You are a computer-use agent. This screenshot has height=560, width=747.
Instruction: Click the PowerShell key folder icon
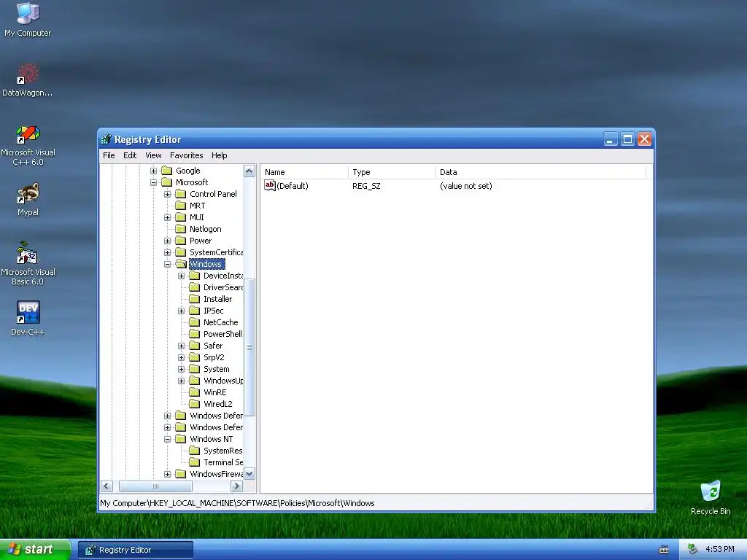(194, 334)
